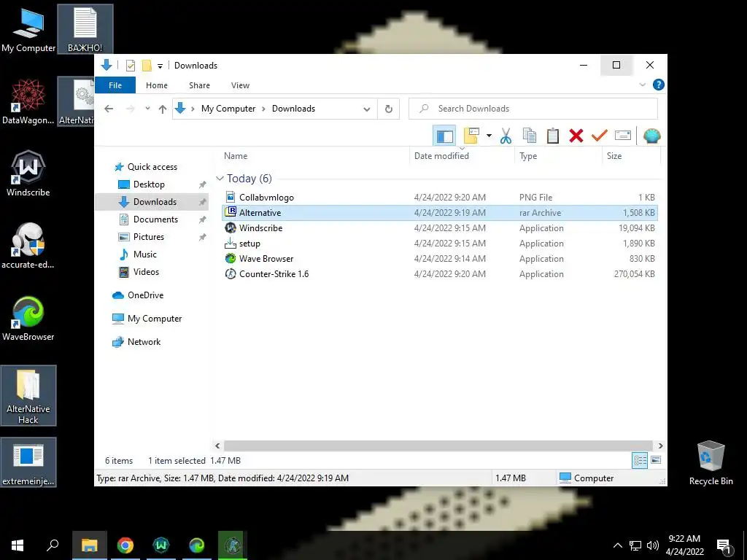The height and width of the screenshot is (560, 747).
Task: Sort by Name column header
Action: click(x=315, y=156)
